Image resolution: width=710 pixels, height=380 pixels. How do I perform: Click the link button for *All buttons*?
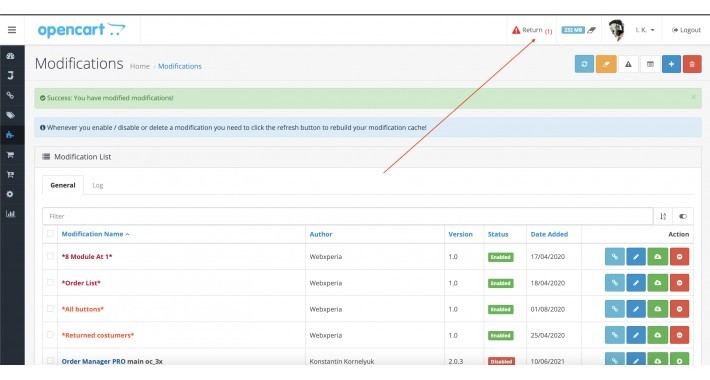click(615, 309)
